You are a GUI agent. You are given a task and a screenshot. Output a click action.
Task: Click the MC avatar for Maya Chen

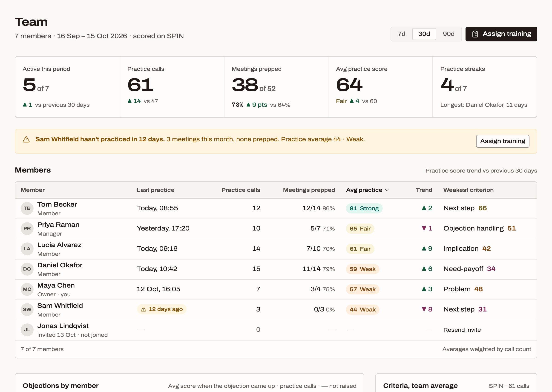pyautogui.click(x=27, y=289)
